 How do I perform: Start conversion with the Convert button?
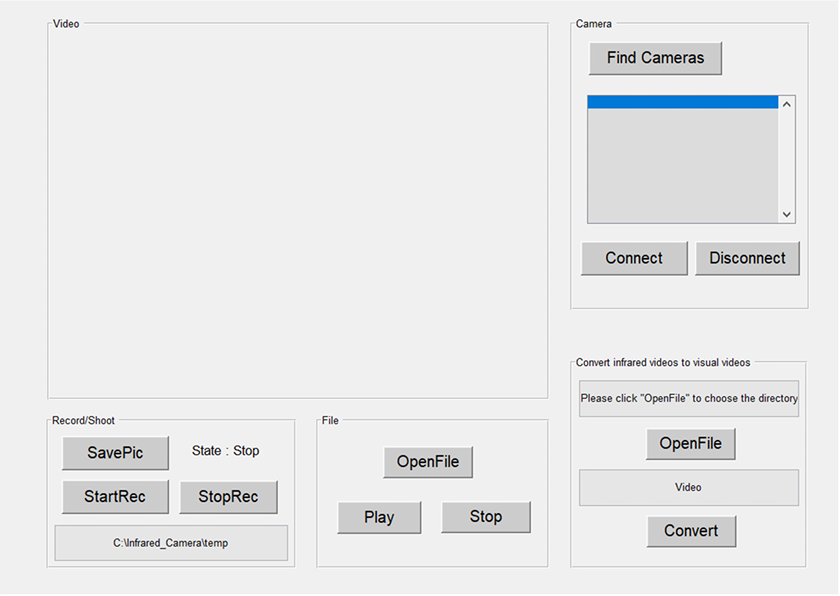pyautogui.click(x=691, y=531)
